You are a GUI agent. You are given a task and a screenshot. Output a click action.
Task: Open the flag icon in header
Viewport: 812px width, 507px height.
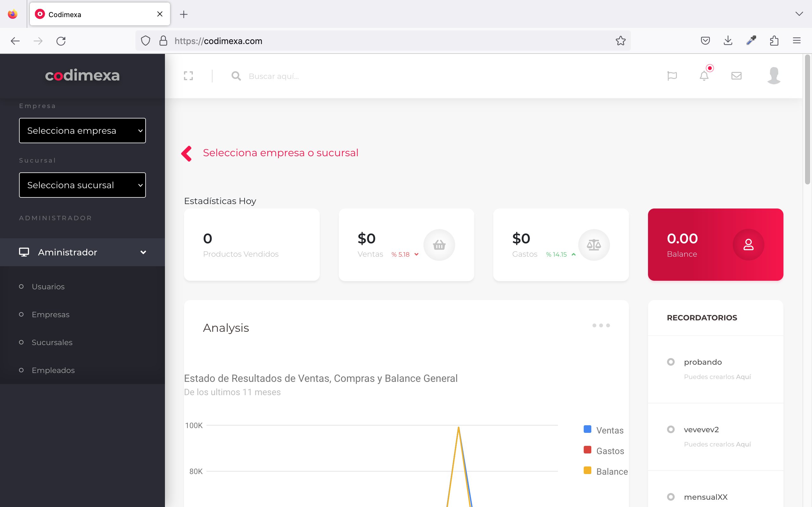[672, 76]
